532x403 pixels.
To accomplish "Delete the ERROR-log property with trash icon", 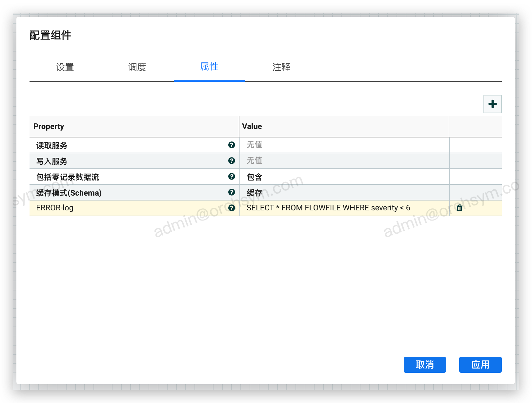I will coord(460,208).
